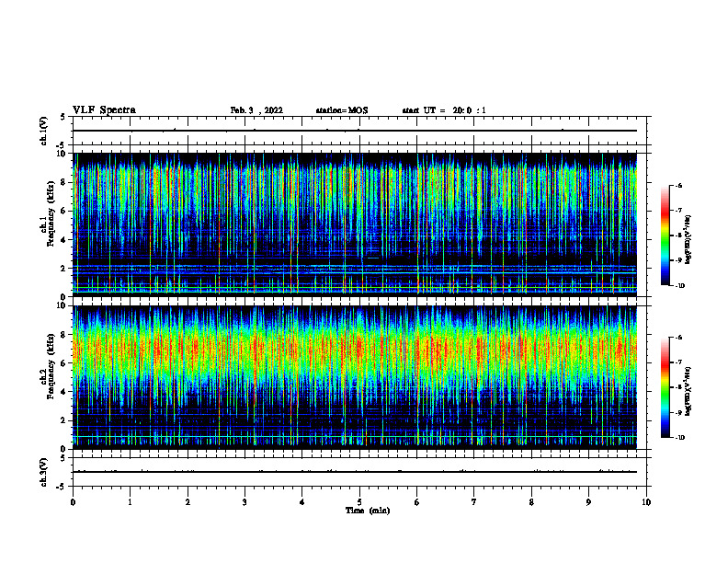
Task: Click the "0" tick label on the time axis
Action: tap(73, 502)
